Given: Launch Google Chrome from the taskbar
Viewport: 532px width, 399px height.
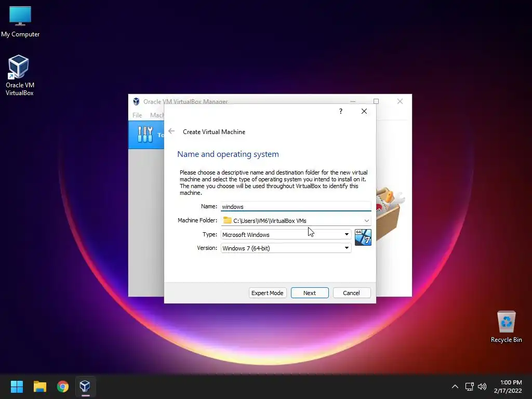Looking at the screenshot, I should tap(62, 386).
